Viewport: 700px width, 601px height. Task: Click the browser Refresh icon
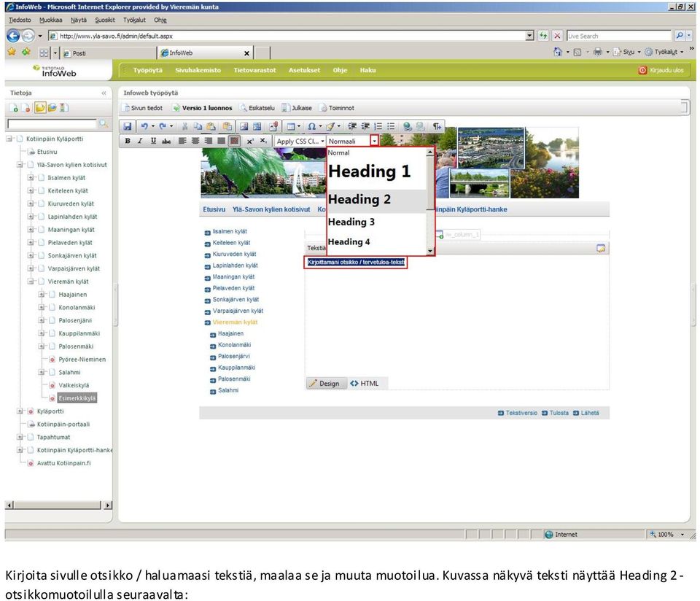pyautogui.click(x=542, y=36)
